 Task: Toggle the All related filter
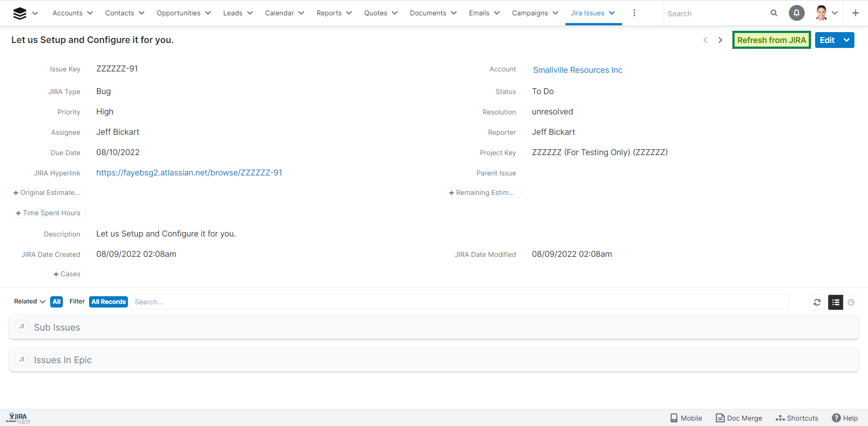point(57,302)
